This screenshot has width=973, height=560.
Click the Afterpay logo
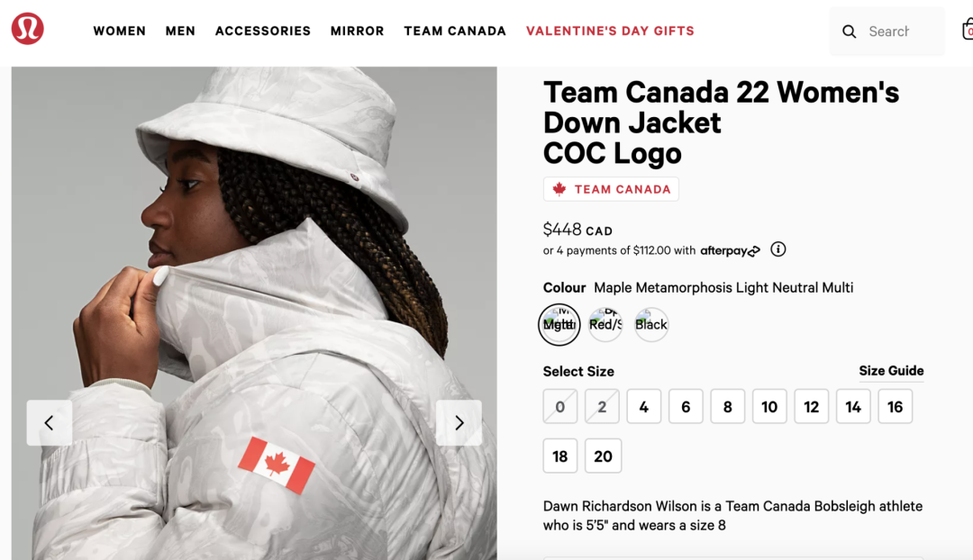[x=730, y=250]
